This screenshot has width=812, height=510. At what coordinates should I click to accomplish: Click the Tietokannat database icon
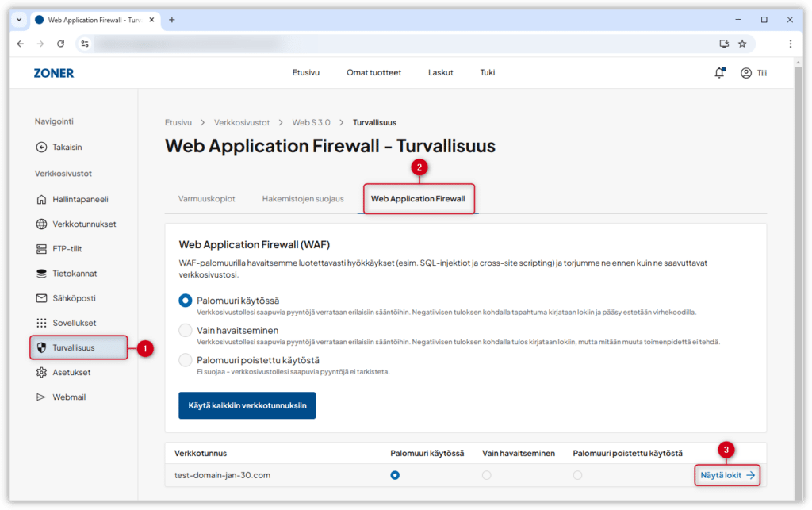(x=42, y=274)
